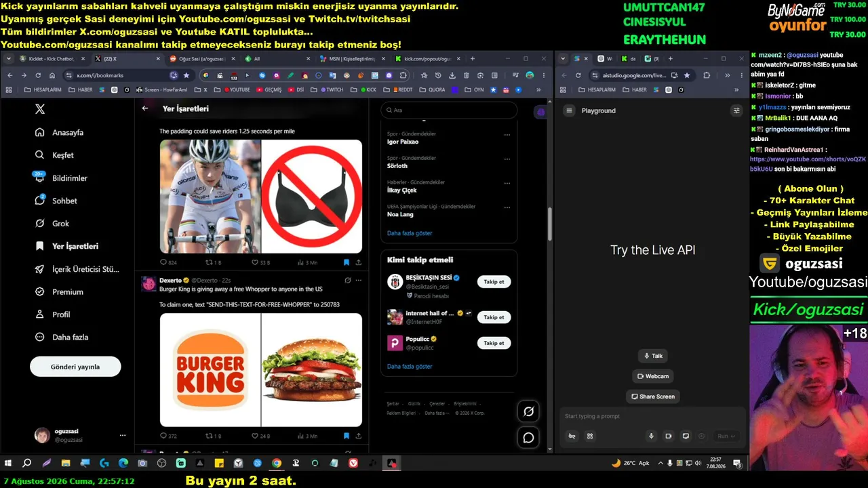Toggle bookmark on Burger King post

coord(346,436)
